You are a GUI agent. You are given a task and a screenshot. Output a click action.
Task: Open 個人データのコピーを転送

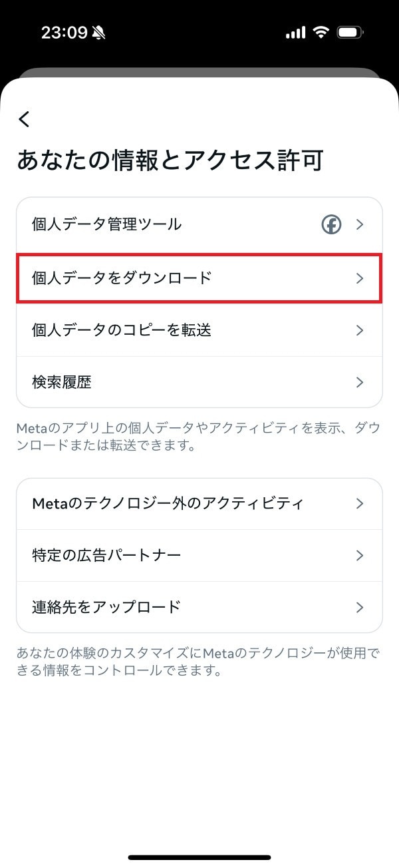point(122,330)
